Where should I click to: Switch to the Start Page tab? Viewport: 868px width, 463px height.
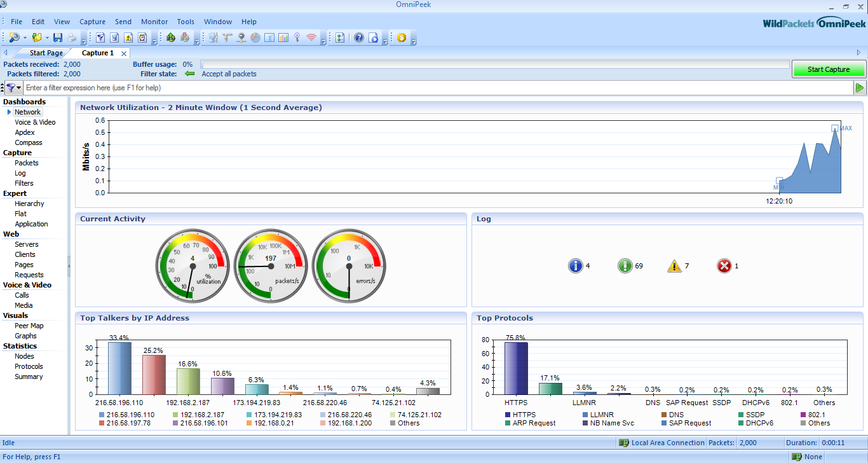[46, 53]
